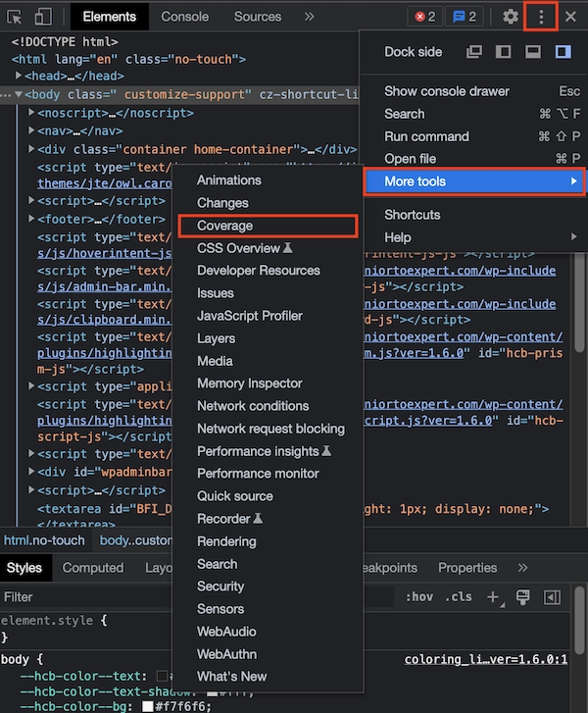Toggle .cls element classes panel
Image resolution: width=588 pixels, height=713 pixels.
458,597
